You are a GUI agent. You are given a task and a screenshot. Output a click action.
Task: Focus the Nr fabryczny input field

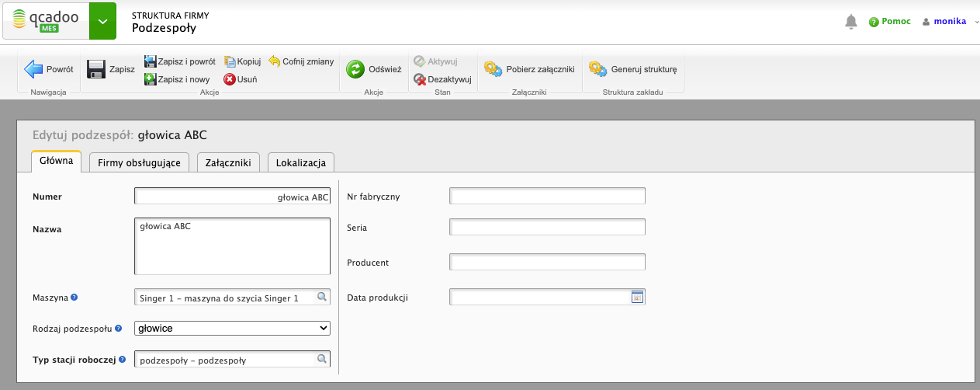click(x=547, y=196)
